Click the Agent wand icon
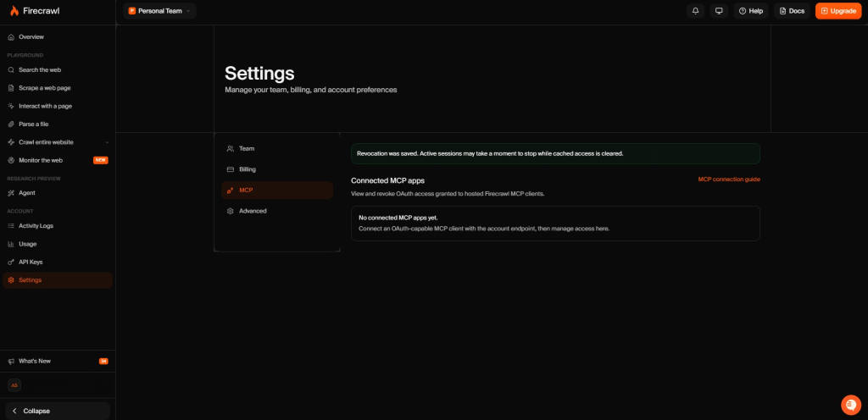This screenshot has height=420, width=868. tap(11, 193)
